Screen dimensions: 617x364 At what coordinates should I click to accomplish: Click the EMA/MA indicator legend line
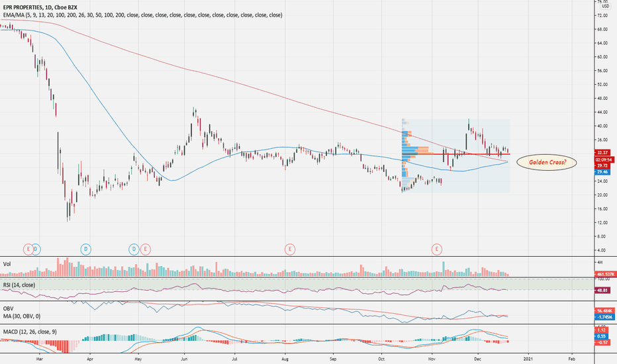(x=142, y=15)
